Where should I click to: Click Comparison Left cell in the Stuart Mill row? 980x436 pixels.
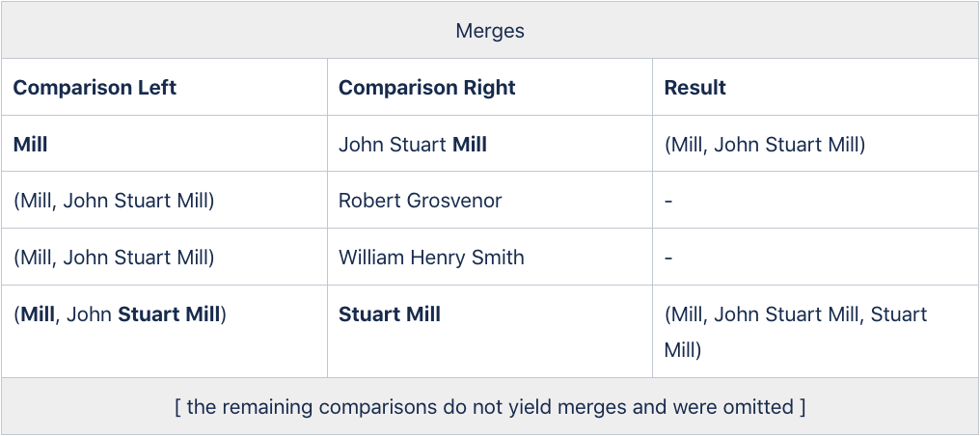(x=120, y=314)
